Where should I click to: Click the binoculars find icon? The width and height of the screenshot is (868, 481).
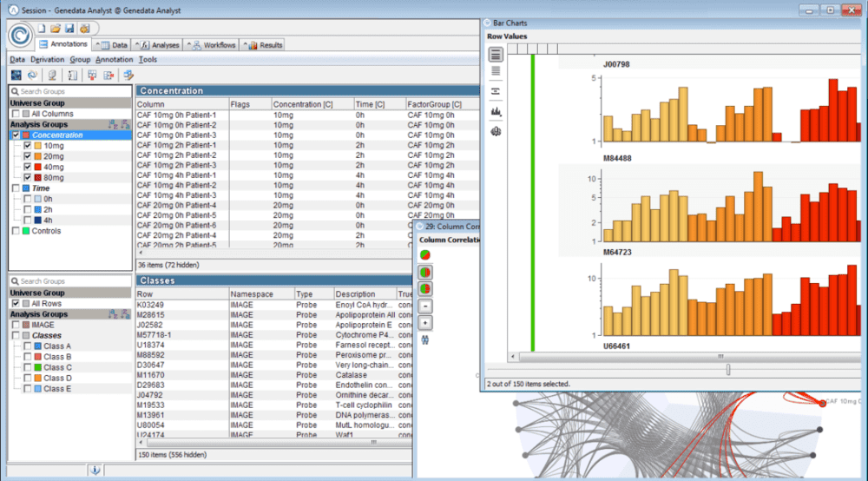click(424, 339)
